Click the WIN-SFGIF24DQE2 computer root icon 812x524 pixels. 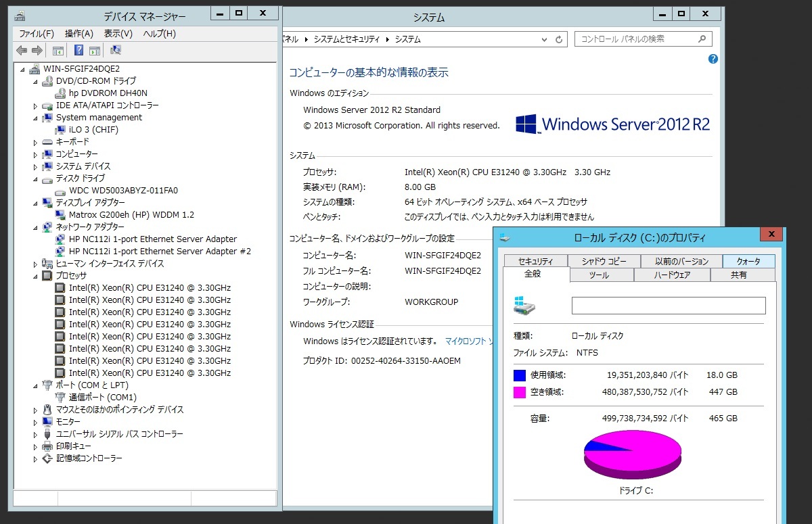[x=35, y=68]
